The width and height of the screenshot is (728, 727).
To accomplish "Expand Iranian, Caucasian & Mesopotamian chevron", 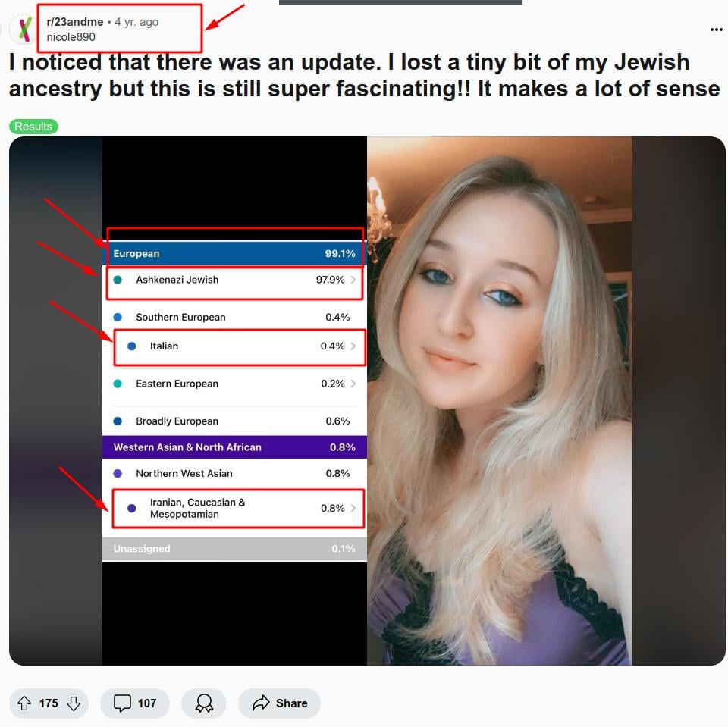I will [x=353, y=508].
